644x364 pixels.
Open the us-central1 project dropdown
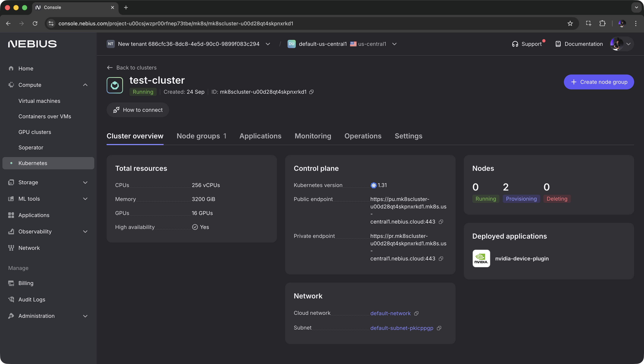394,44
